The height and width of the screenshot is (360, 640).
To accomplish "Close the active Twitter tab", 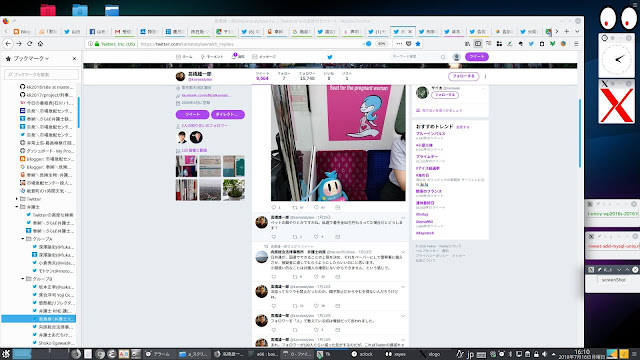I will click(x=410, y=31).
